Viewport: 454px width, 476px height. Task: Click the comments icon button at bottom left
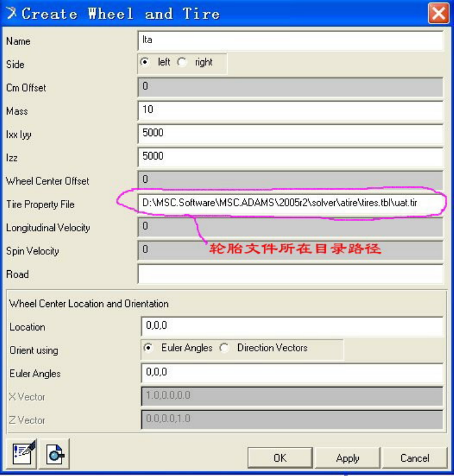[x=22, y=454]
